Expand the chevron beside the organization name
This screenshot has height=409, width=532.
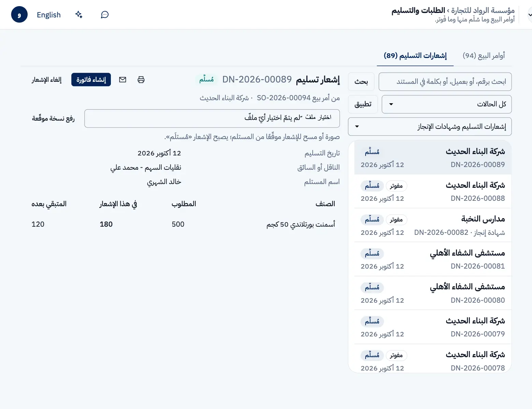529,15
